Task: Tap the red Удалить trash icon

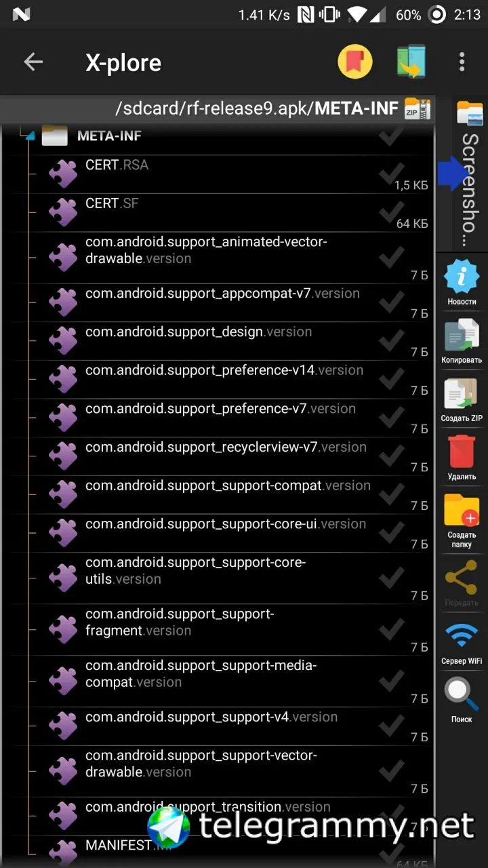Action: [462, 452]
